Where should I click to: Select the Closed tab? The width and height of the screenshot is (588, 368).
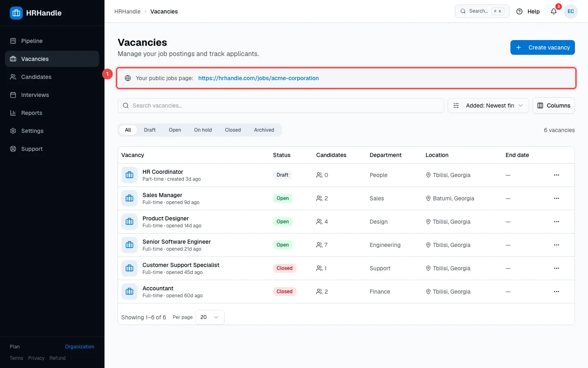pos(233,130)
